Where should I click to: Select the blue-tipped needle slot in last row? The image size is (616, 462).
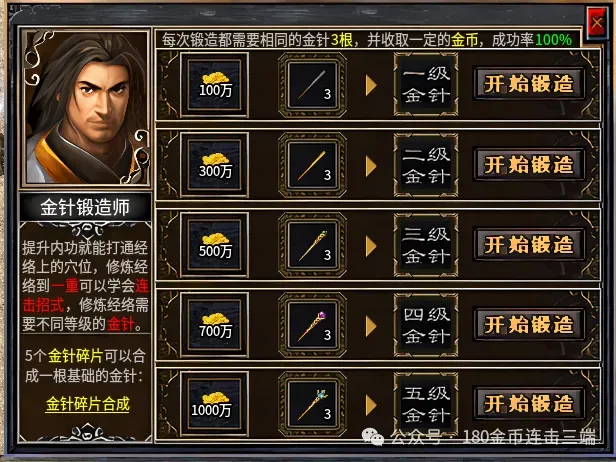coord(312,404)
